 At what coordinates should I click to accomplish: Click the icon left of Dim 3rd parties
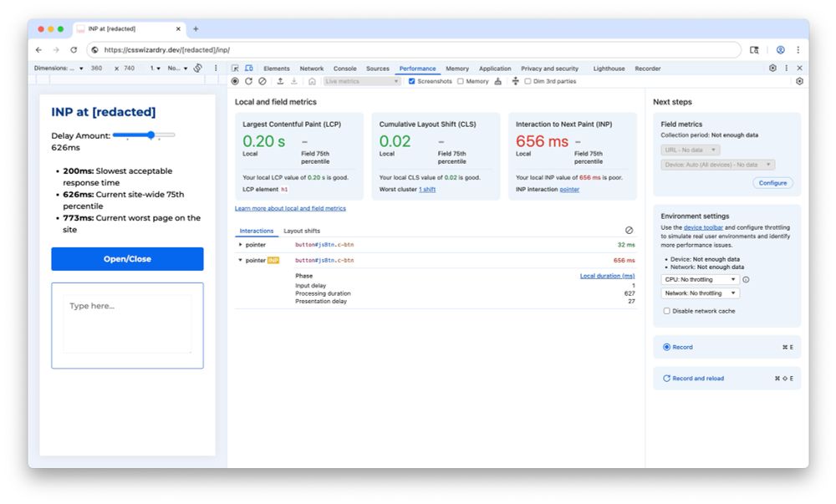[x=515, y=81]
